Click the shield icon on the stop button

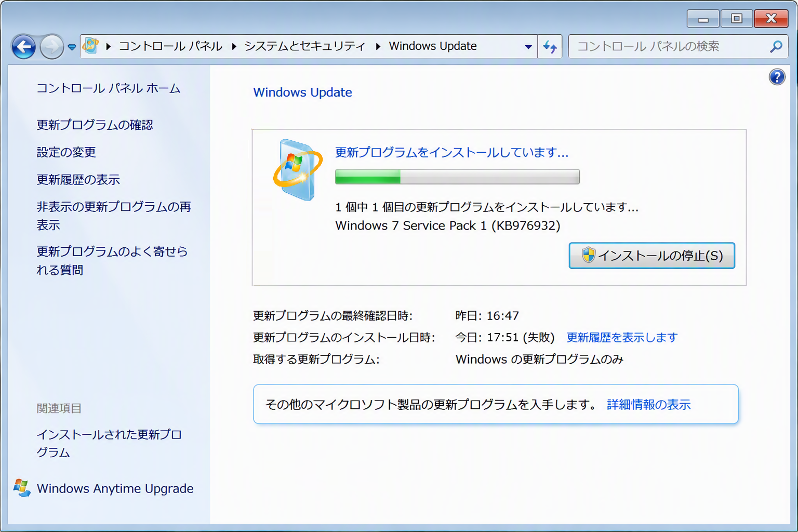click(588, 255)
